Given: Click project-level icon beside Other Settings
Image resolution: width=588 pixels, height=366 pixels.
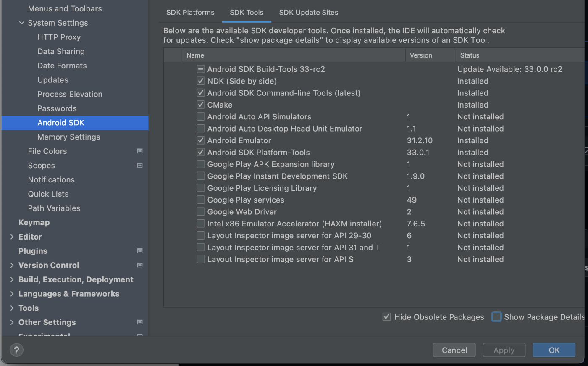Looking at the screenshot, I should click(140, 322).
